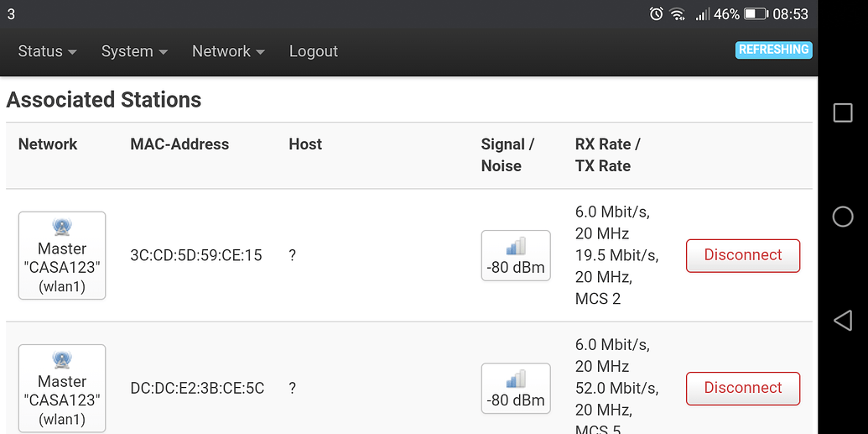
Task: Disconnect station DC:DC:E2:3B:CE:5C
Action: pos(743,388)
